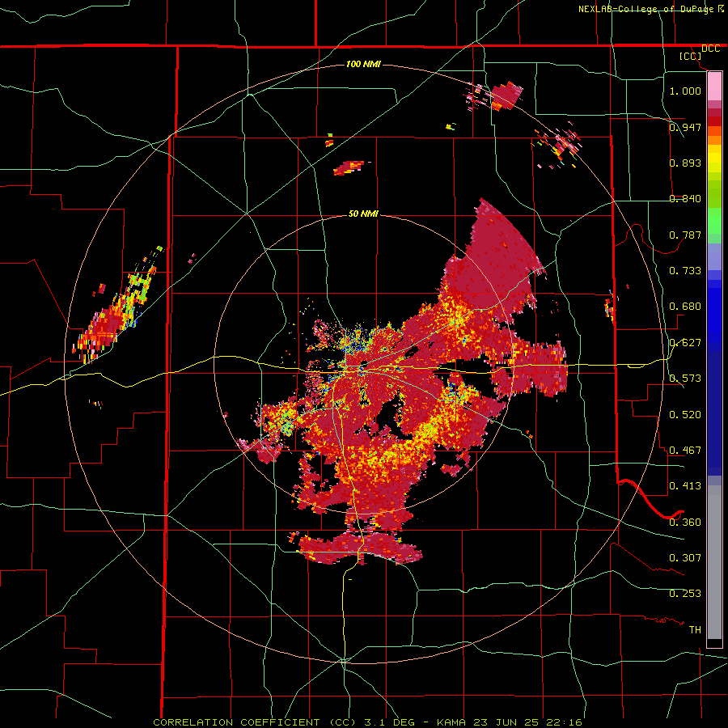This screenshot has width=728, height=728.
Task: Click the yellow segment of the color bar
Action: click(x=714, y=159)
